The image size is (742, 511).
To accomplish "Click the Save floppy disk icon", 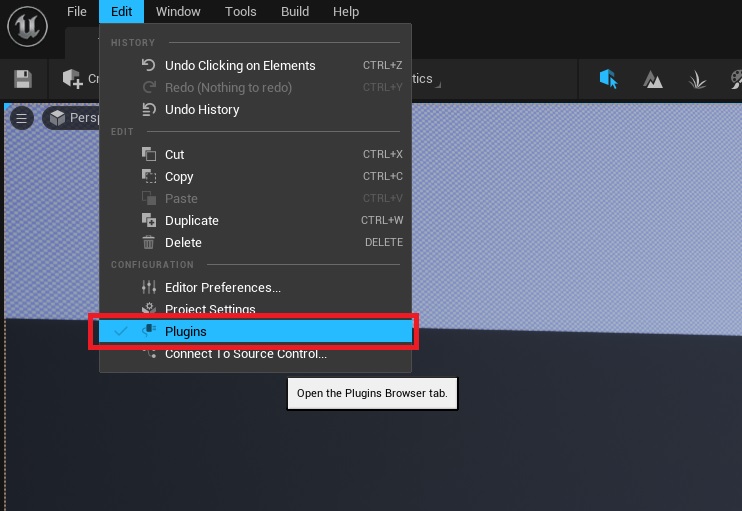I will (23, 79).
